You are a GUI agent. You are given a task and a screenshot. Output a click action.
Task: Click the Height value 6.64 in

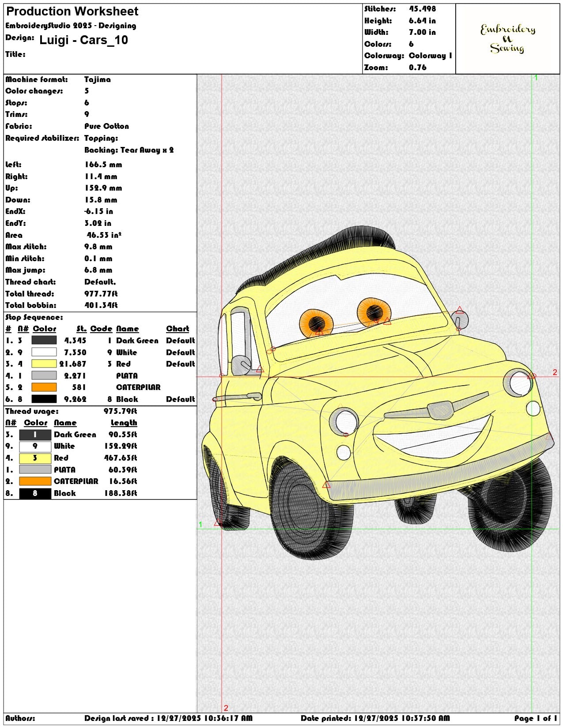[422, 21]
